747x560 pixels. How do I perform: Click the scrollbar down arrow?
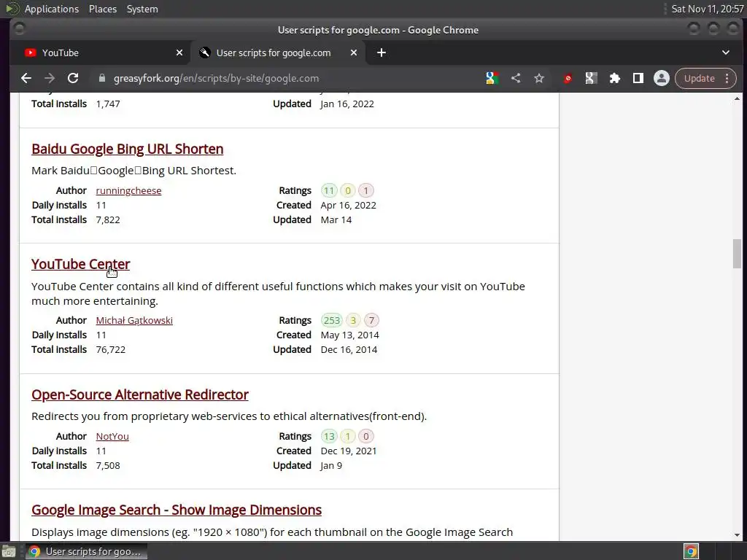(x=737, y=535)
